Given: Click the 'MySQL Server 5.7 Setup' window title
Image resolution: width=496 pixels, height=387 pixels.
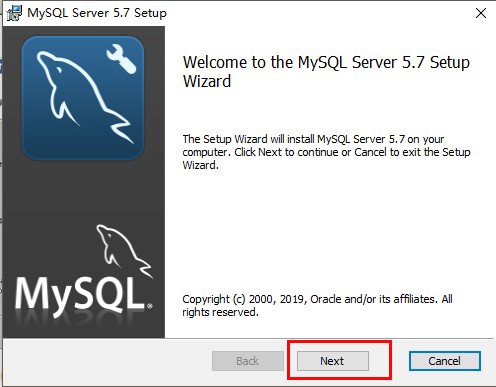Looking at the screenshot, I should click(x=97, y=13).
